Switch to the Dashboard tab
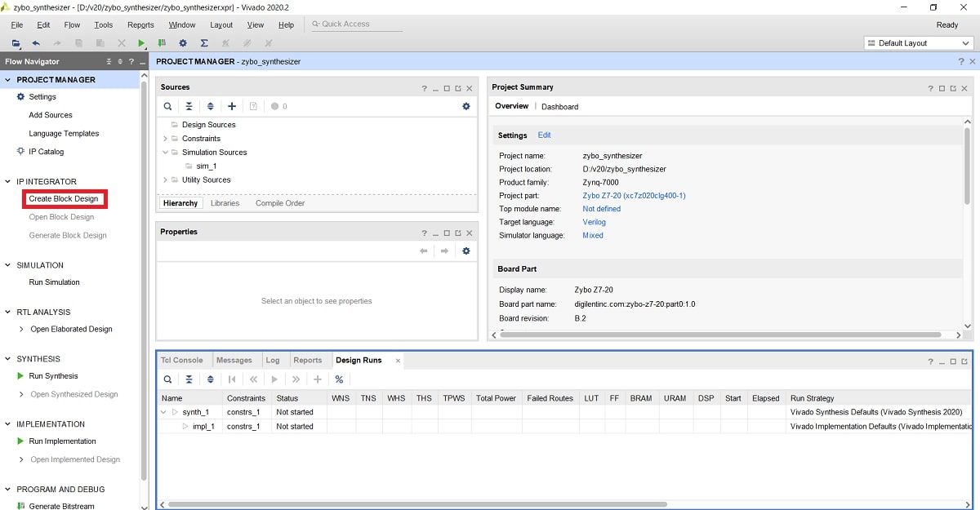980x510 pixels. coord(559,107)
